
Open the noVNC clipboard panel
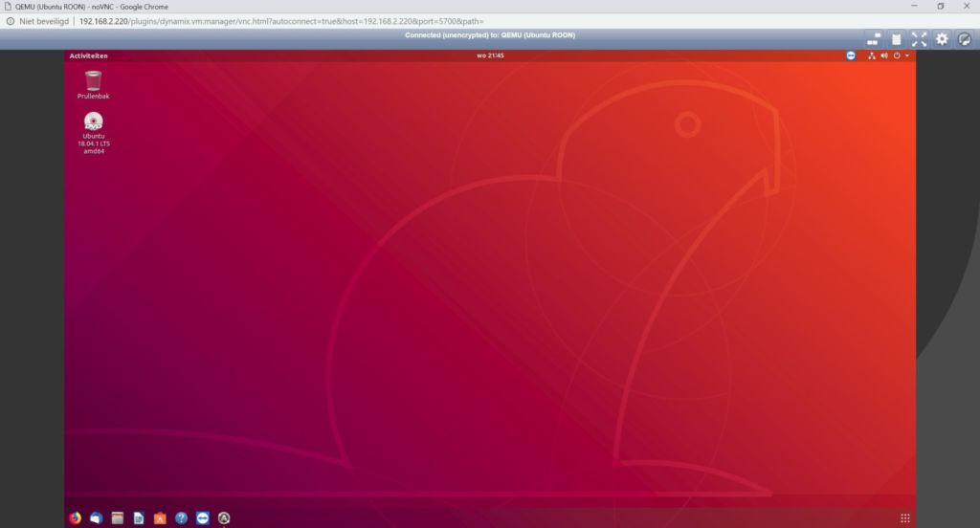pos(896,39)
